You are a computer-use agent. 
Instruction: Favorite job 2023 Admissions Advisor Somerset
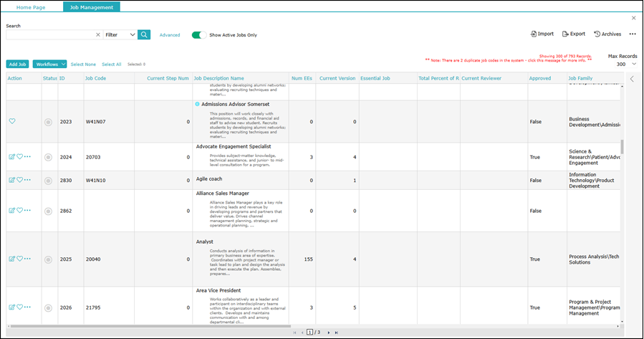[12, 121]
